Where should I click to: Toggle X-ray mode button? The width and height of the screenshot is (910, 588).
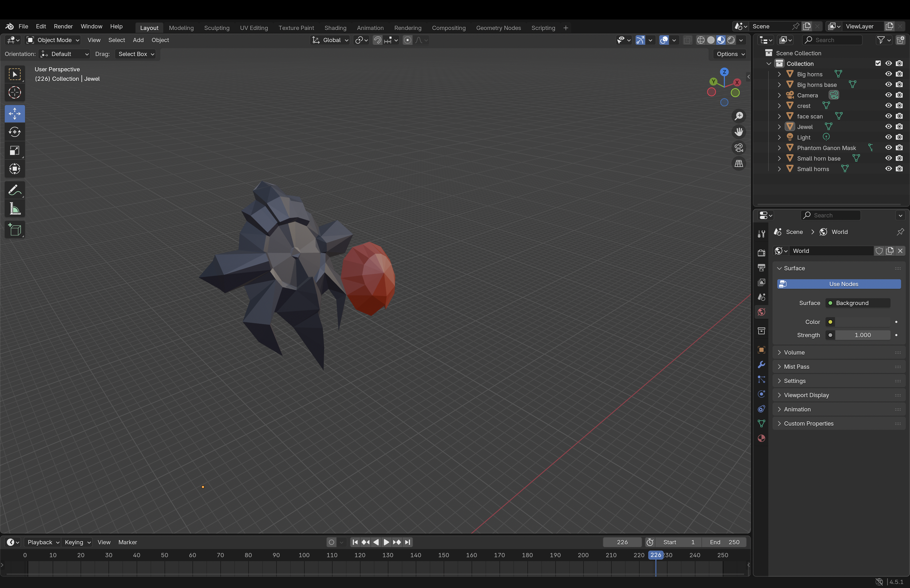tap(687, 40)
